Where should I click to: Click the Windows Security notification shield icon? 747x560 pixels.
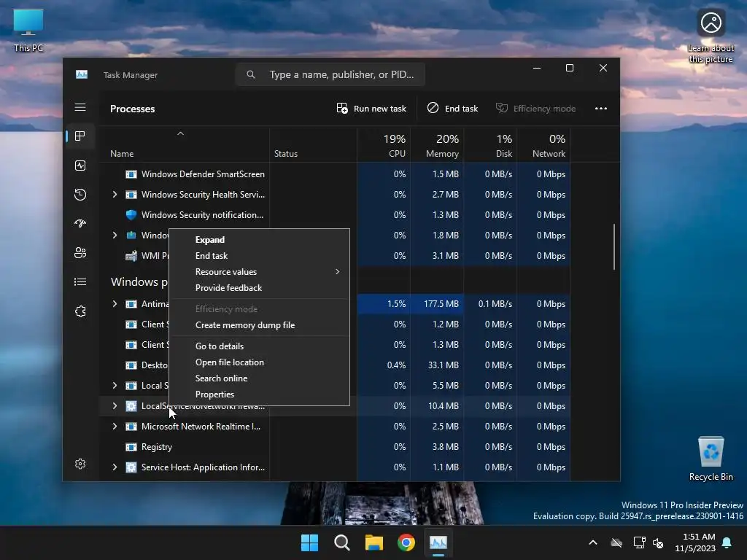(131, 215)
